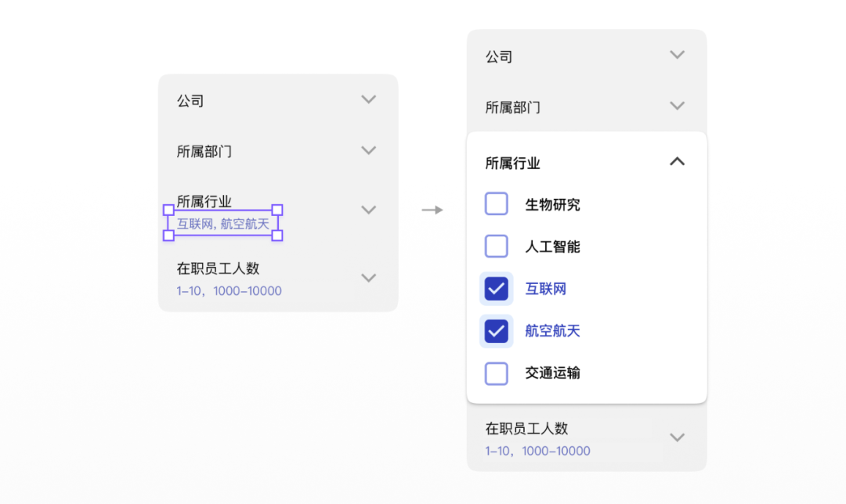Select the 互联网 option label
The image size is (846, 504).
point(546,289)
